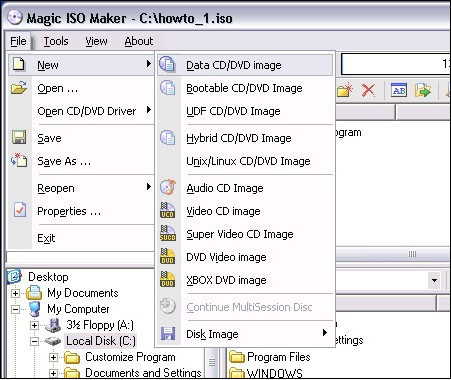Click the horizontal scrollbar grip
This screenshot has width=451, height=380.
click(x=412, y=254)
